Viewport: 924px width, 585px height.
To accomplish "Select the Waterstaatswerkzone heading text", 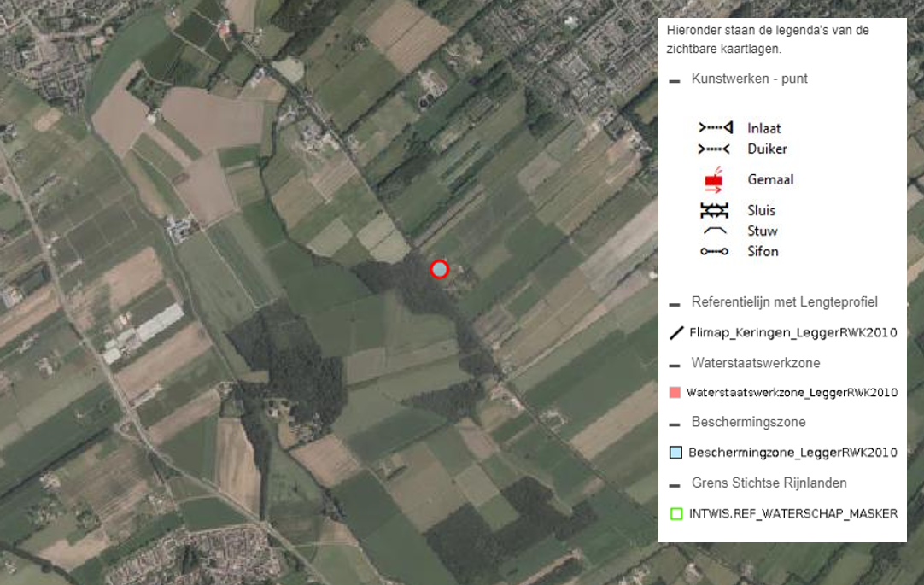I will 756,363.
